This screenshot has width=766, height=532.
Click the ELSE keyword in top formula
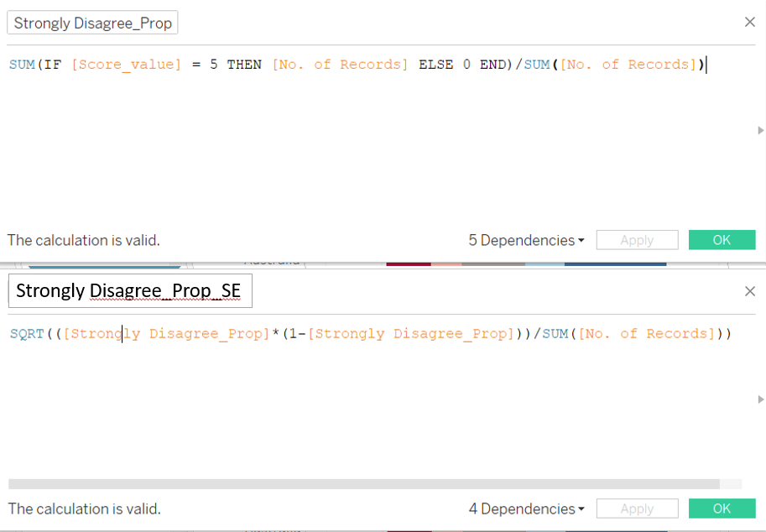[x=435, y=65]
